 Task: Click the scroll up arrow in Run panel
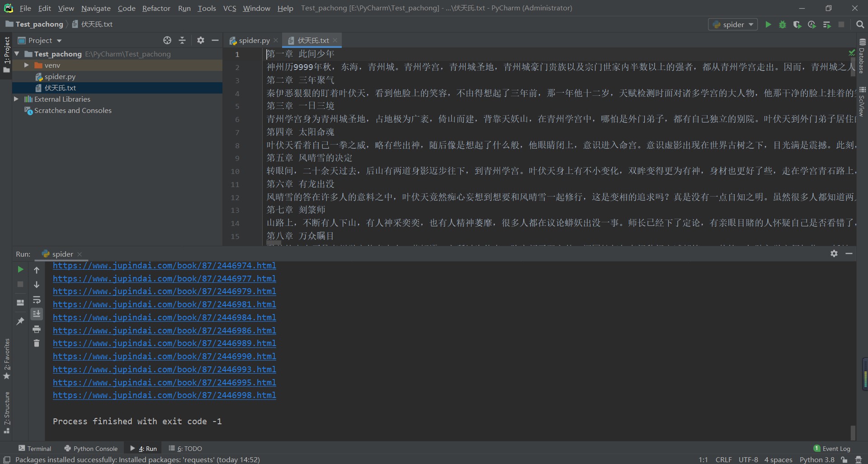[37, 270]
